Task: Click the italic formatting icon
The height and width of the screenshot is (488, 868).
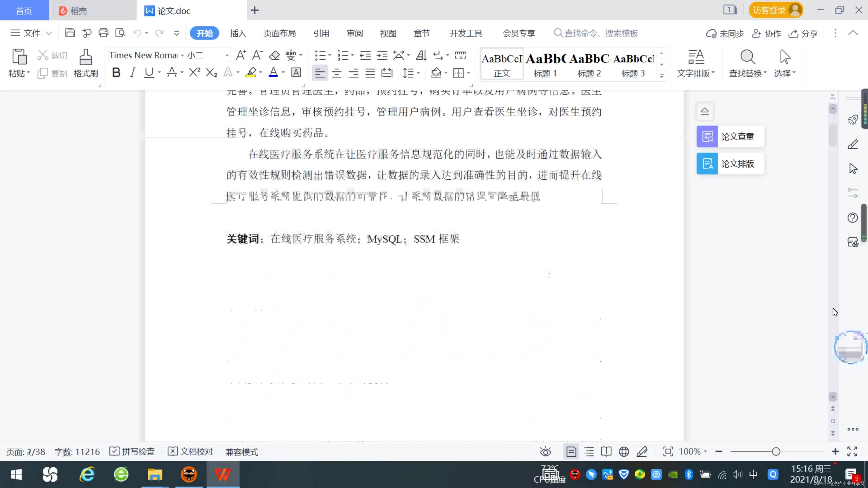Action: coord(133,72)
